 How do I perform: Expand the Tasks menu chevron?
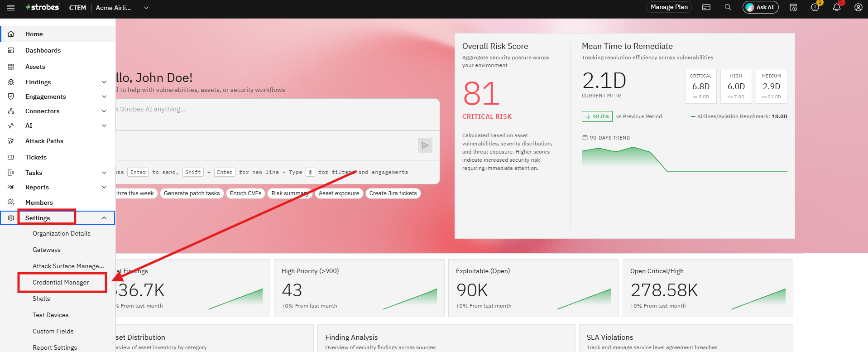(104, 173)
